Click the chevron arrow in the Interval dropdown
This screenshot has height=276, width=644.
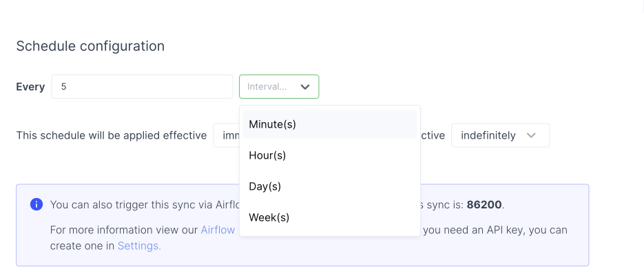point(304,87)
